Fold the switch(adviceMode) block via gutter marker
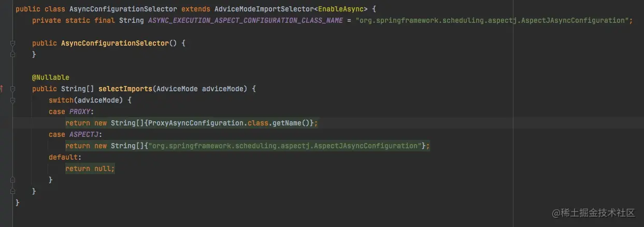The width and height of the screenshot is (644, 227). tap(13, 100)
